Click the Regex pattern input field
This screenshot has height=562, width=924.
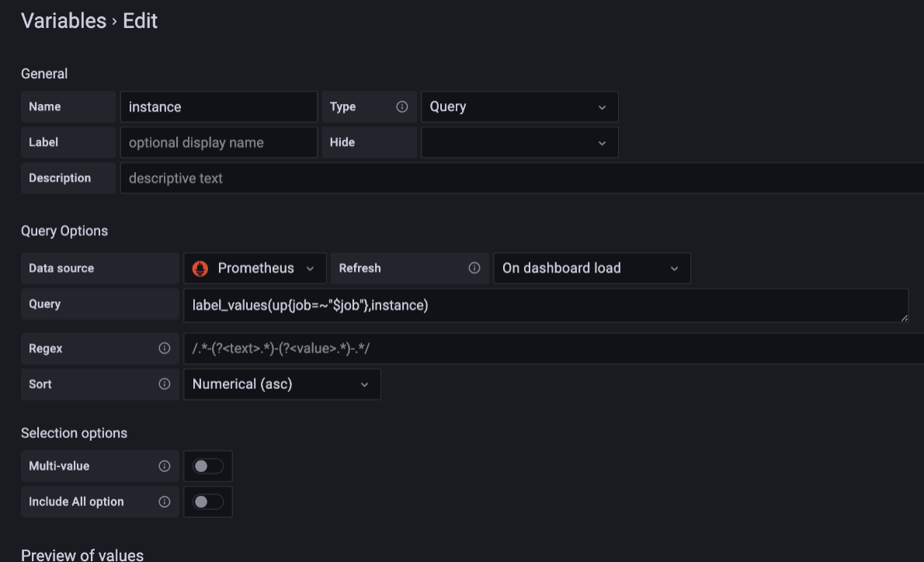[544, 348]
